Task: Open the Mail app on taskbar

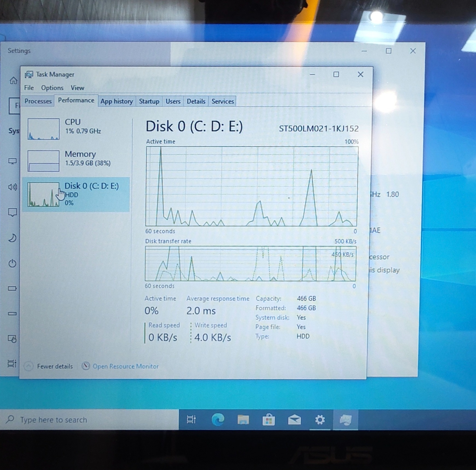Action: tap(294, 420)
